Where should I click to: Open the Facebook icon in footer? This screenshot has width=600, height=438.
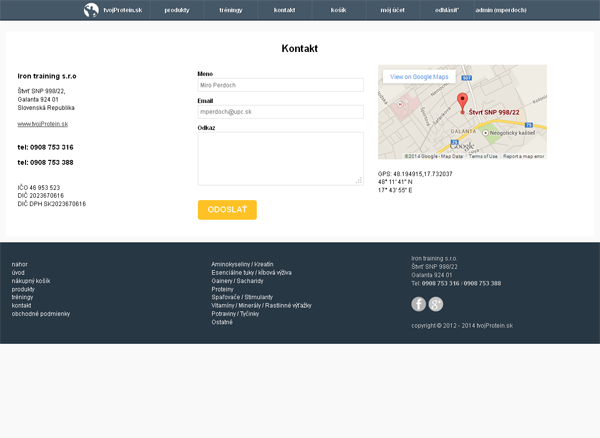click(x=418, y=304)
